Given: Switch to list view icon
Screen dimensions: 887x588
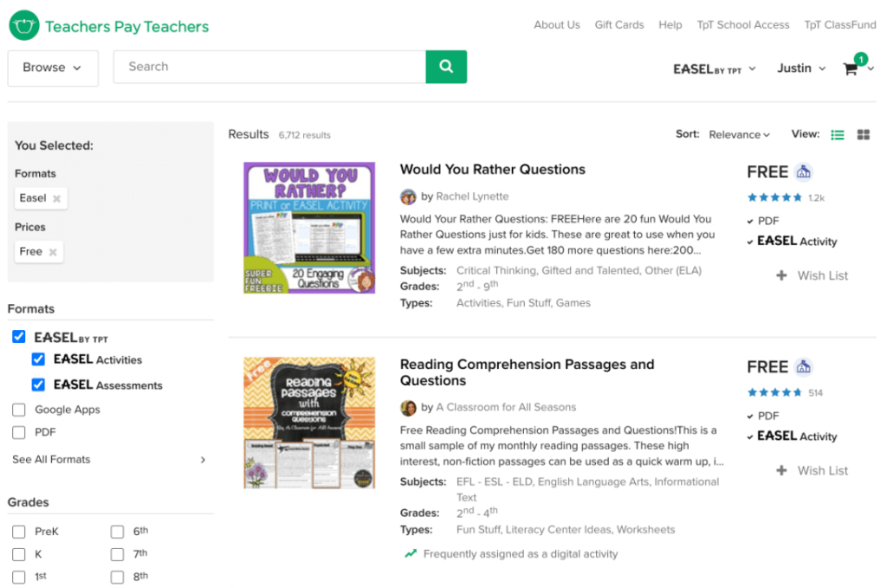Looking at the screenshot, I should [x=838, y=135].
